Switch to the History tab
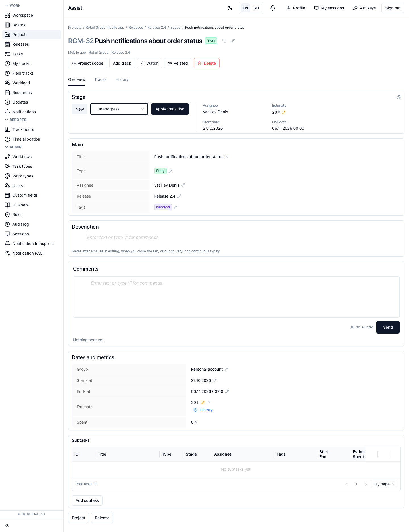 (x=122, y=79)
